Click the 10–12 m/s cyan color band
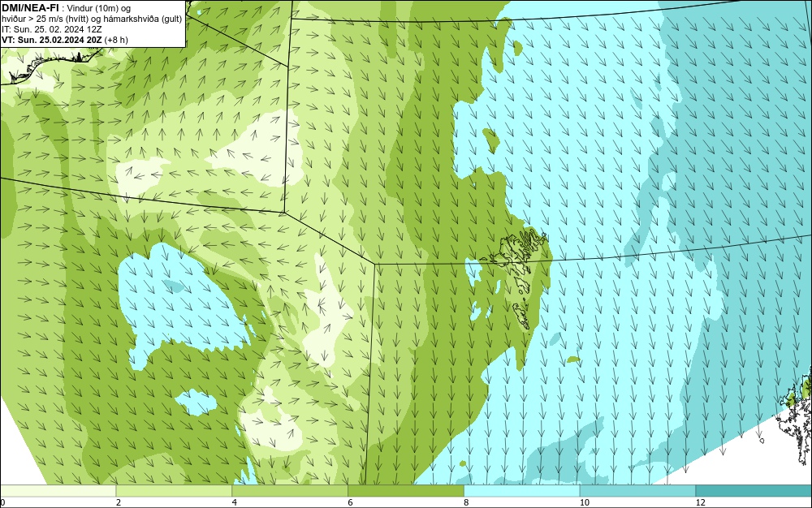812x508 pixels. coord(638,490)
